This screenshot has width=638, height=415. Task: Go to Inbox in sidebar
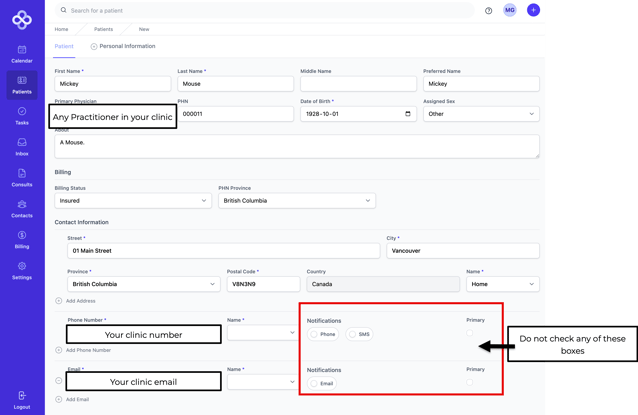tap(21, 146)
